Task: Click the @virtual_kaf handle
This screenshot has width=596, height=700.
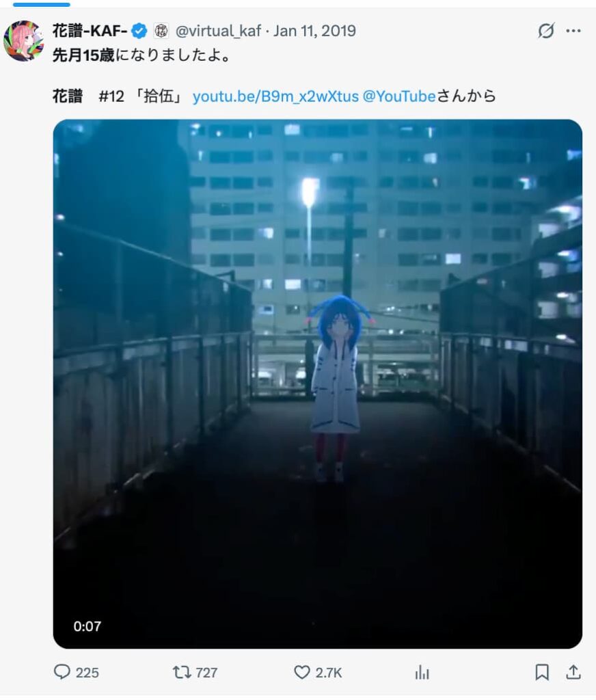Action: (x=218, y=31)
